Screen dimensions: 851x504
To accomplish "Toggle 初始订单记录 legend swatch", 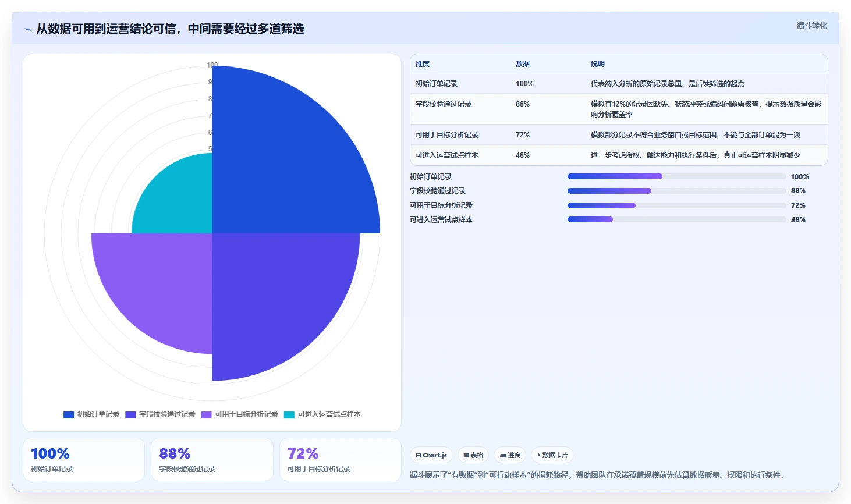I will coord(69,414).
